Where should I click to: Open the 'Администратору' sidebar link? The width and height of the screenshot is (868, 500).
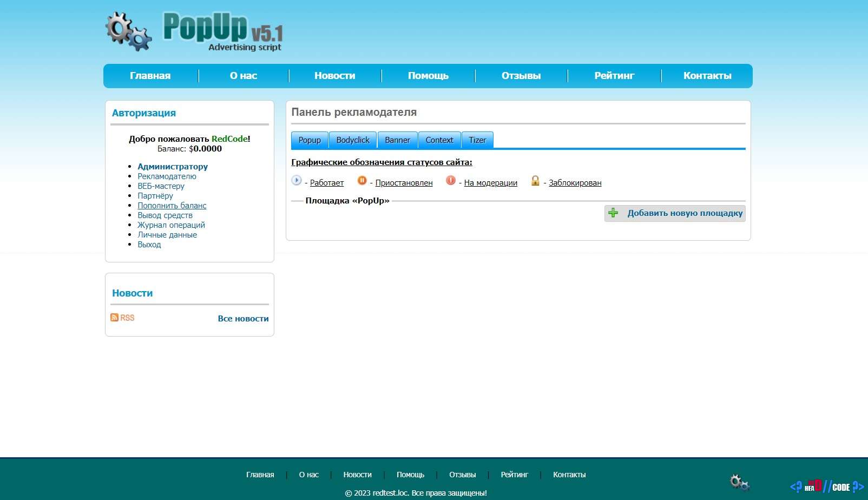(x=173, y=167)
